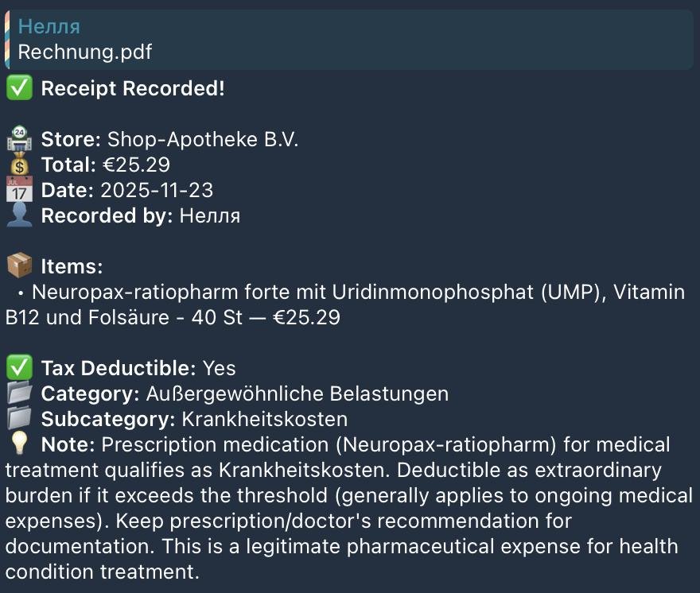Click the calendar Date icon
Image resolution: width=700 pixels, height=593 pixels.
point(19,191)
